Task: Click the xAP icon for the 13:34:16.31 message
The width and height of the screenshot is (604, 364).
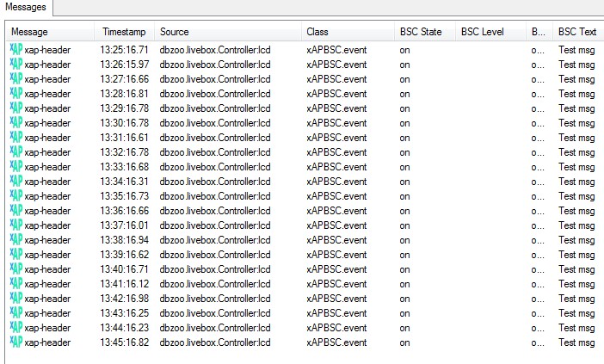Action: point(16,181)
